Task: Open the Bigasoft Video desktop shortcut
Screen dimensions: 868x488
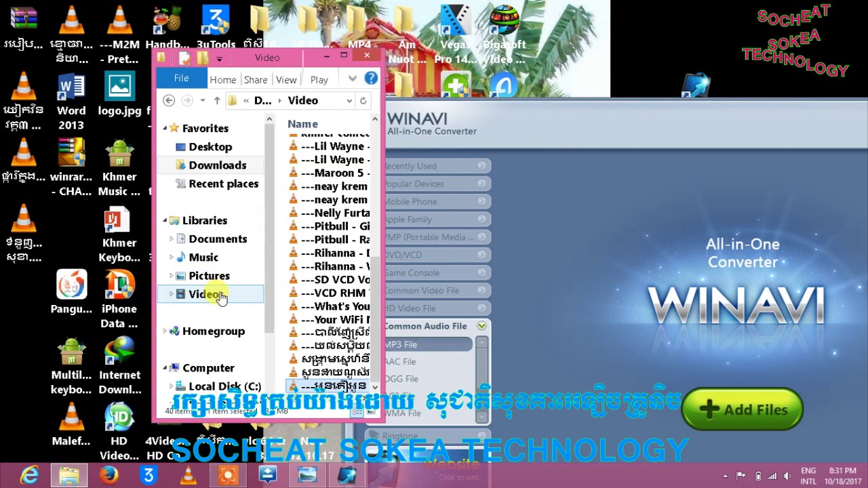Action: tap(504, 35)
